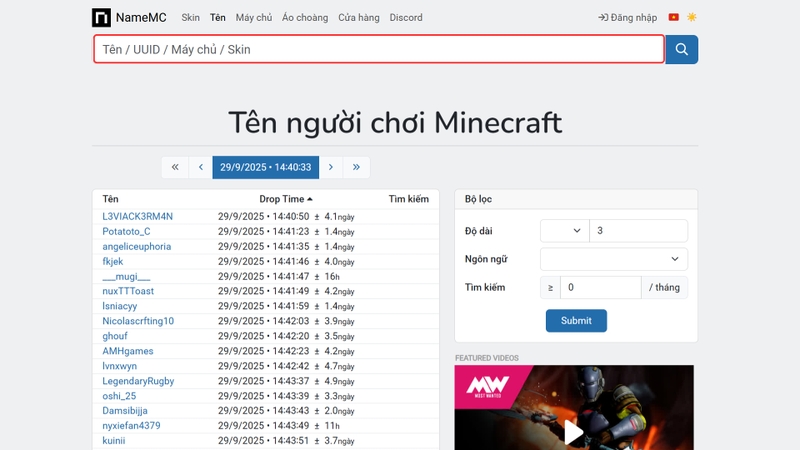Open player fkjek
Viewport: 800px width, 450px height.
[113, 261]
